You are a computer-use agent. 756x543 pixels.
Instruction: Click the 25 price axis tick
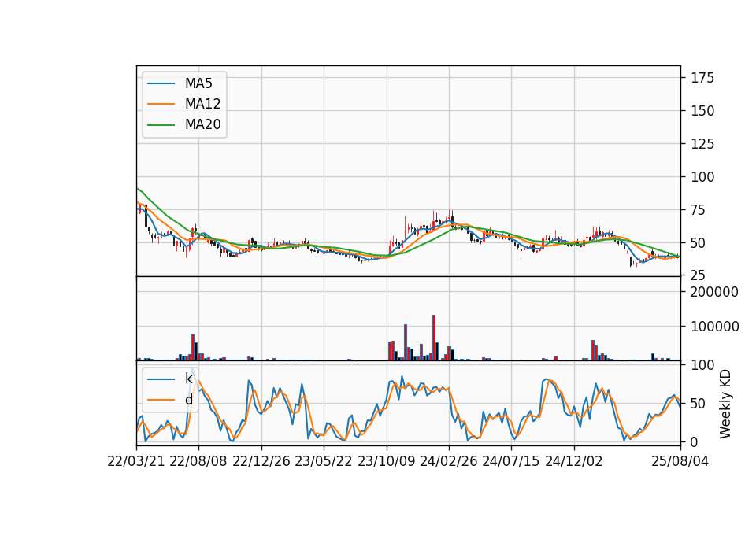(699, 275)
